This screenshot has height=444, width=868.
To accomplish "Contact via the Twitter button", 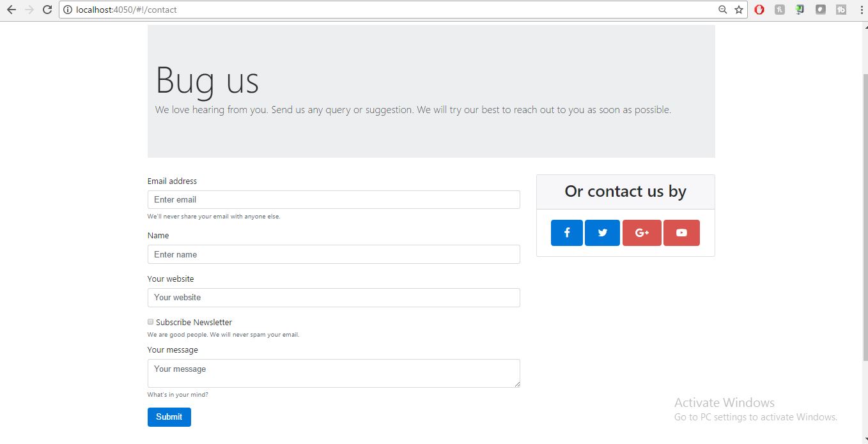I will (x=602, y=233).
